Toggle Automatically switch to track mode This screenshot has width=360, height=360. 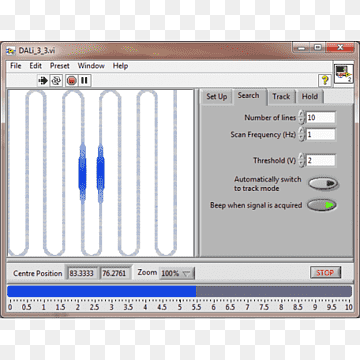point(323,183)
